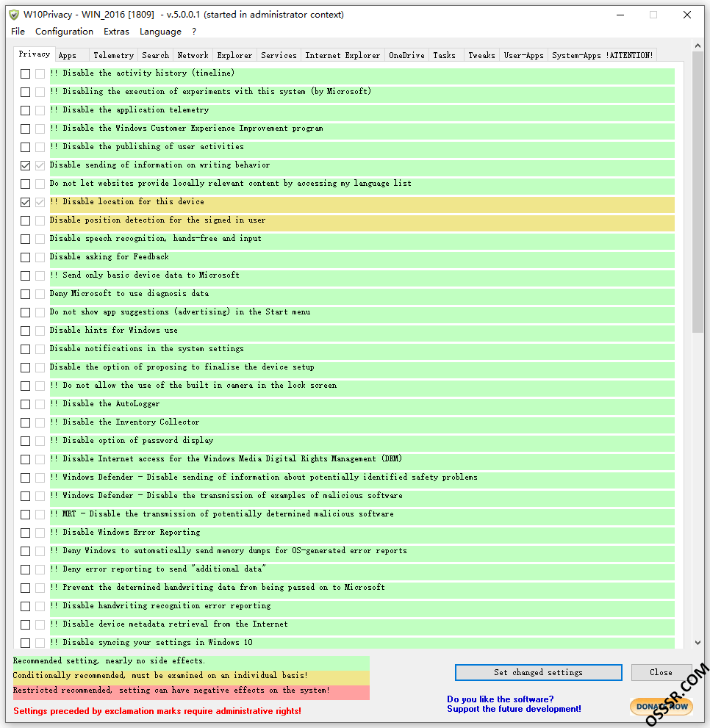Check 'Disable the application telemetry' checkbox
Screen dimensions: 710x728
(x=26, y=110)
